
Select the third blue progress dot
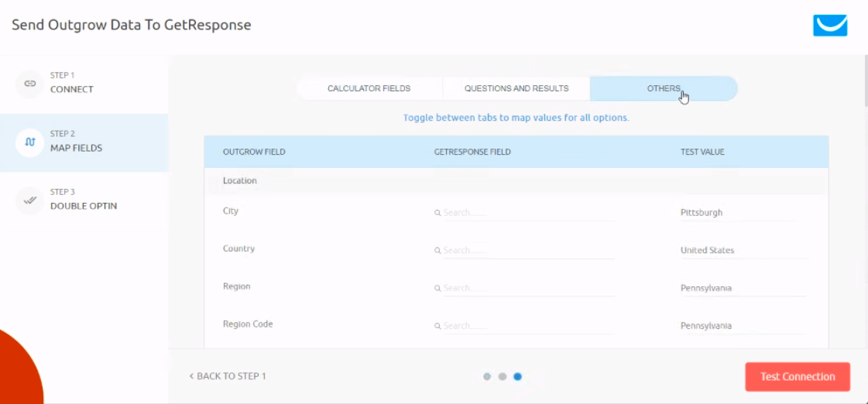pos(517,376)
